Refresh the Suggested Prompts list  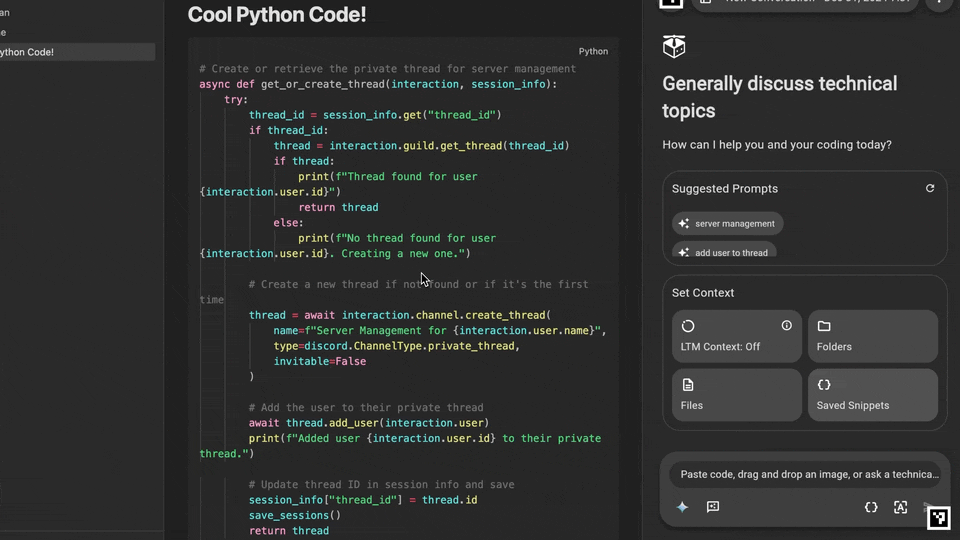point(929,189)
